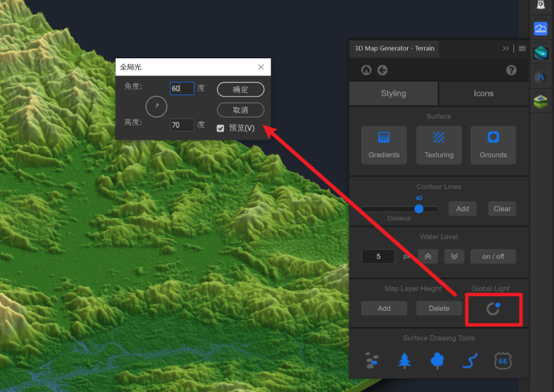
Task: Open the green terrain block panel icon
Action: pos(541,102)
